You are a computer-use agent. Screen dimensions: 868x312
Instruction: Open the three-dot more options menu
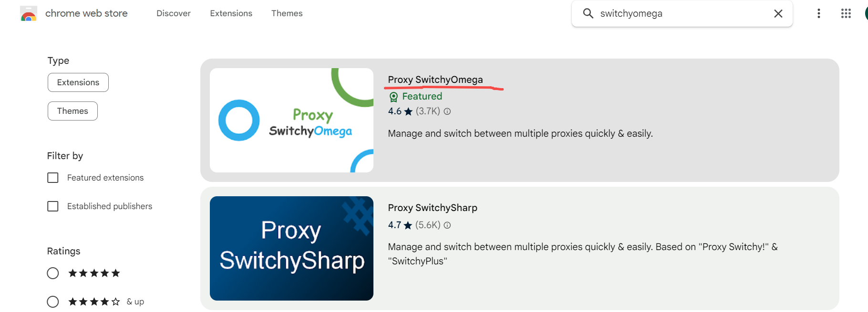(x=818, y=13)
